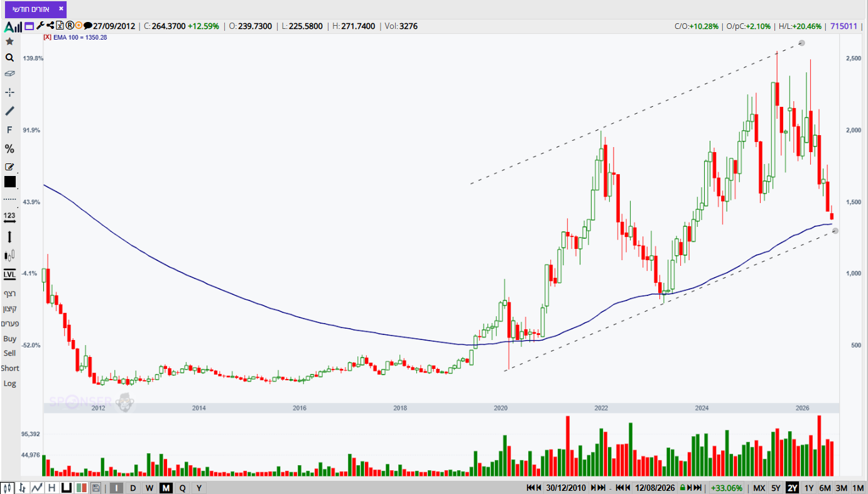
Task: Click the registered ® symbol icon
Action: click(69, 26)
